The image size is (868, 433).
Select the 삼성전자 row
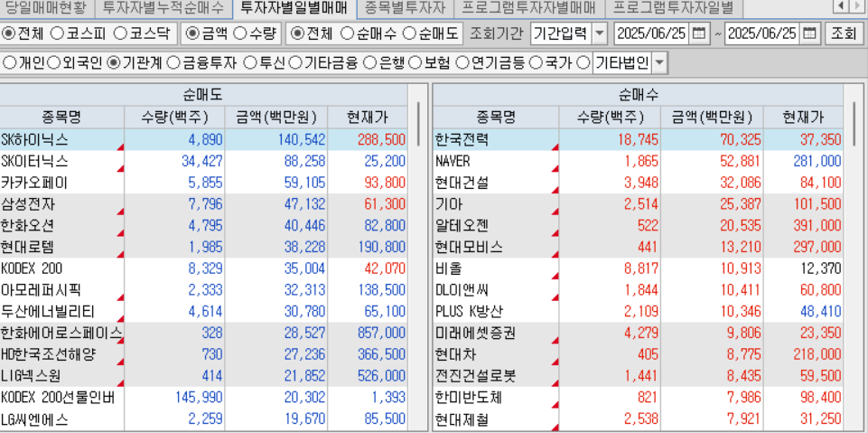[x=203, y=204]
